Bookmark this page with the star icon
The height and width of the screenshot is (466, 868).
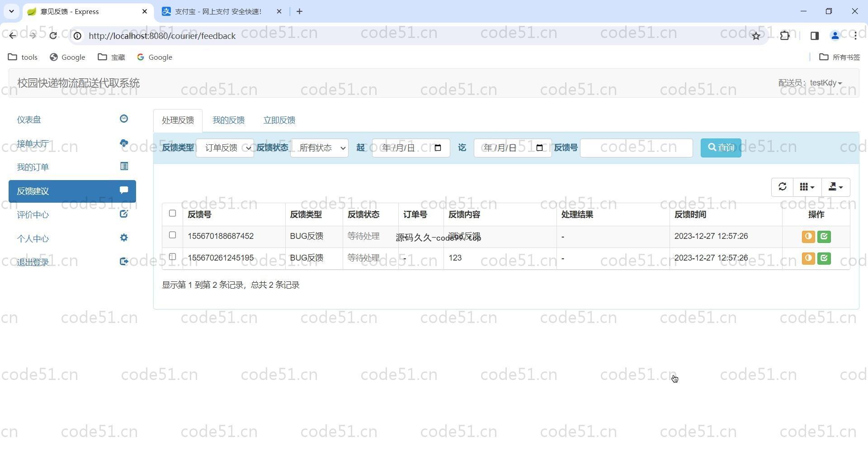coord(756,36)
